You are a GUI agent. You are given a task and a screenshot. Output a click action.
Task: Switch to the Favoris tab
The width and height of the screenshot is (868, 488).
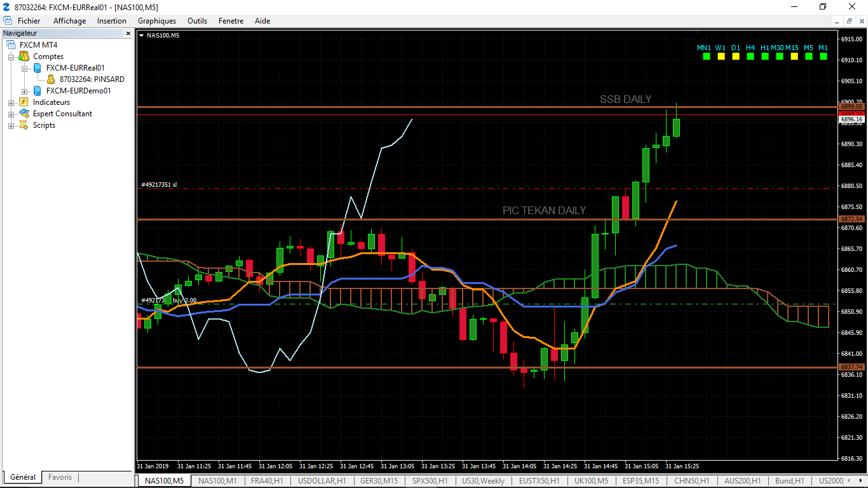[60, 477]
